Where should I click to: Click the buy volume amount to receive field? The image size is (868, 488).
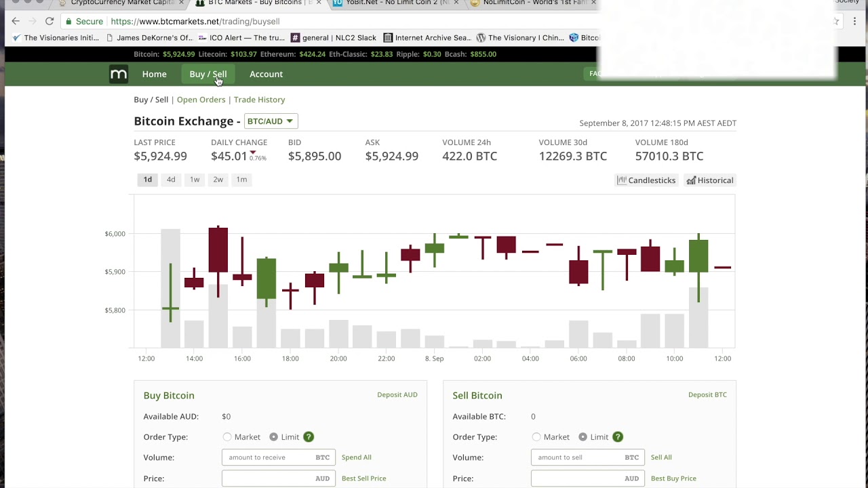[x=279, y=457]
